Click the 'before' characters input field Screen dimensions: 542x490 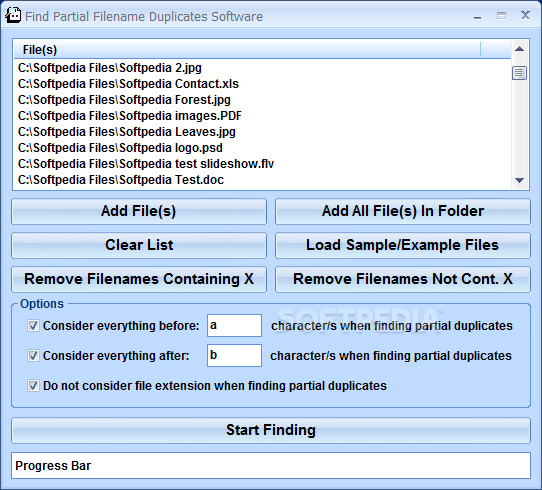click(234, 325)
